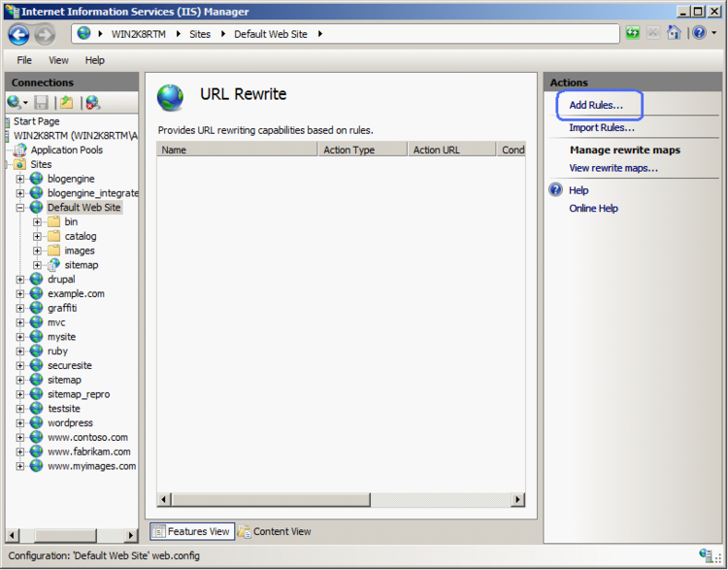This screenshot has height=570, width=728.
Task: Collapse the Default Web Site tree node
Action: (20, 208)
